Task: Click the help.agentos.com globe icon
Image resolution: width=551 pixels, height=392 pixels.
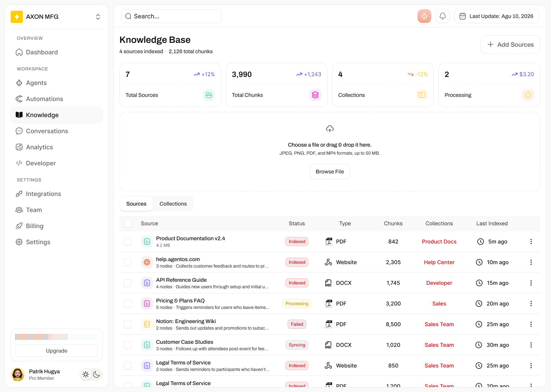Action: 147,262
